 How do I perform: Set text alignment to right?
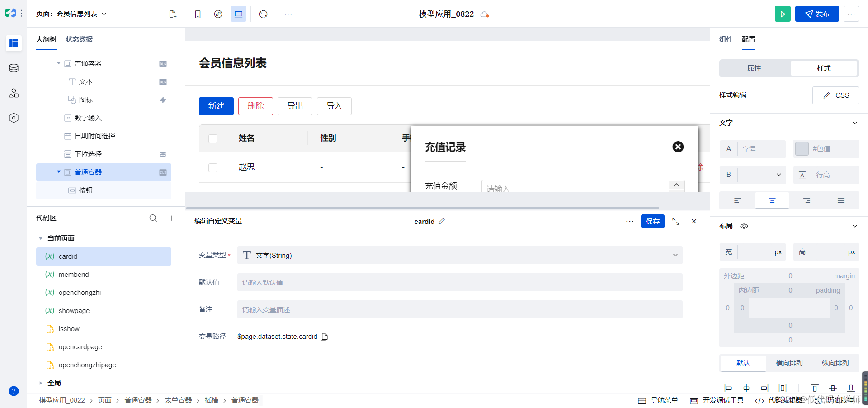pos(807,200)
